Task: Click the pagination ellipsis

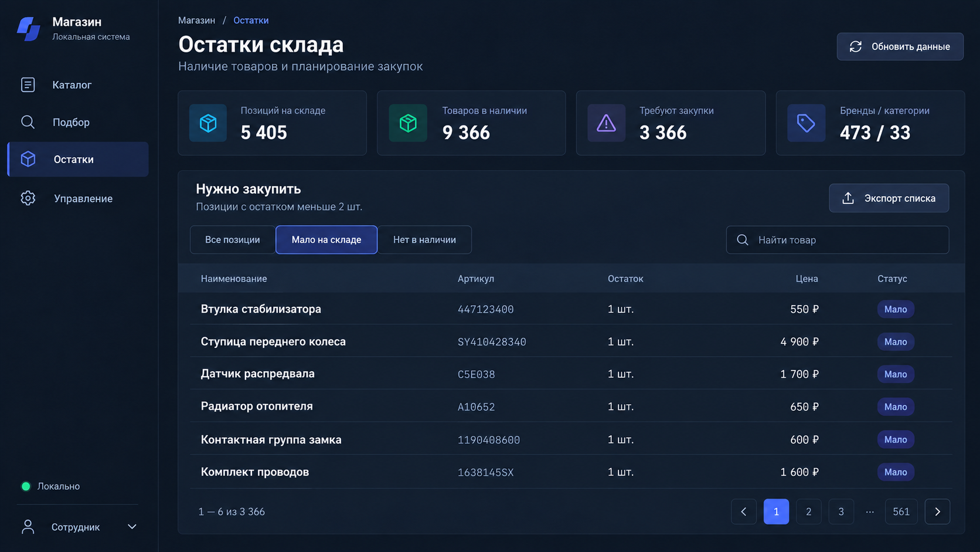Action: coord(870,512)
